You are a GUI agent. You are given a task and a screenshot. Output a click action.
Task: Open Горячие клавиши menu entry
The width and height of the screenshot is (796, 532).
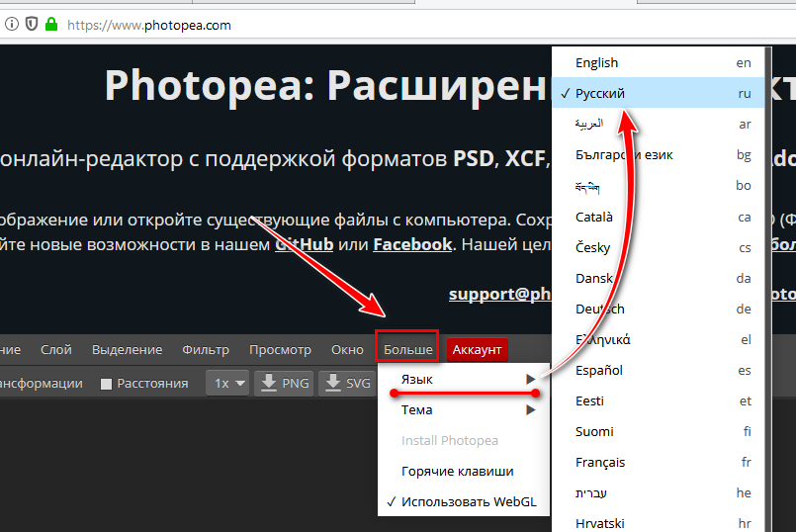pyautogui.click(x=464, y=471)
